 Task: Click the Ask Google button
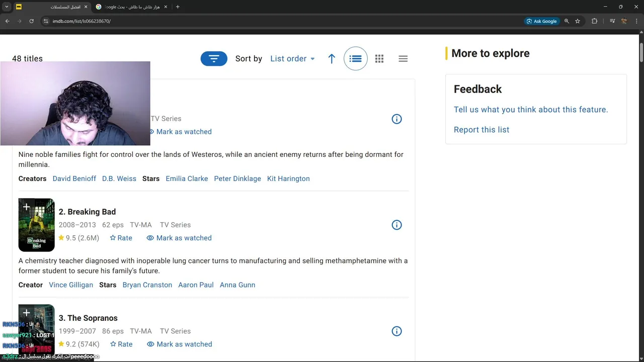pos(542,21)
